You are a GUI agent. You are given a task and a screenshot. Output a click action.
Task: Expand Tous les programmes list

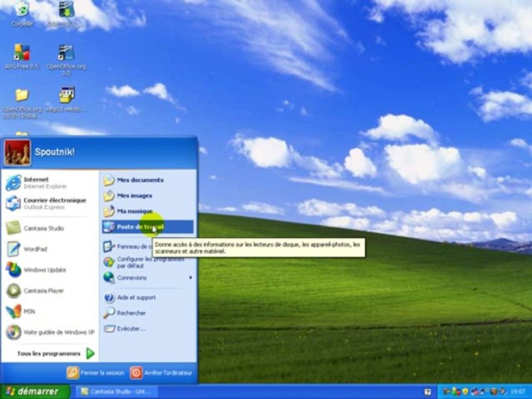click(x=56, y=354)
